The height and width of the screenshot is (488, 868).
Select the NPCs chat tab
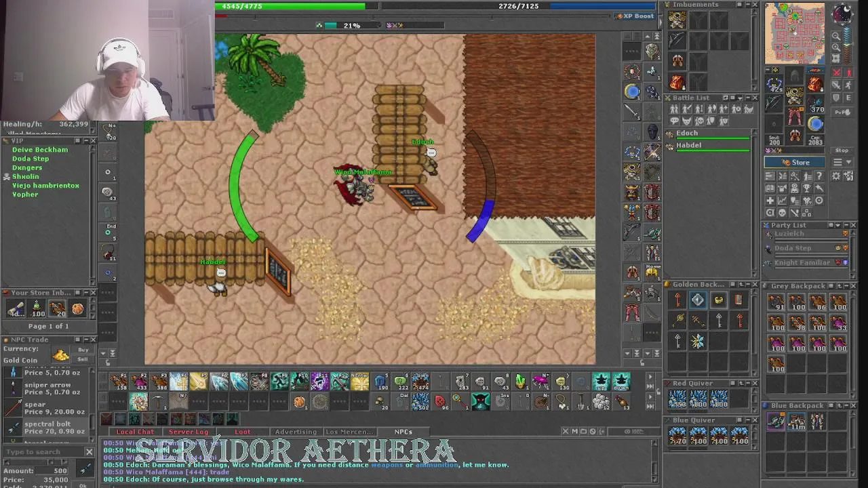coord(403,432)
